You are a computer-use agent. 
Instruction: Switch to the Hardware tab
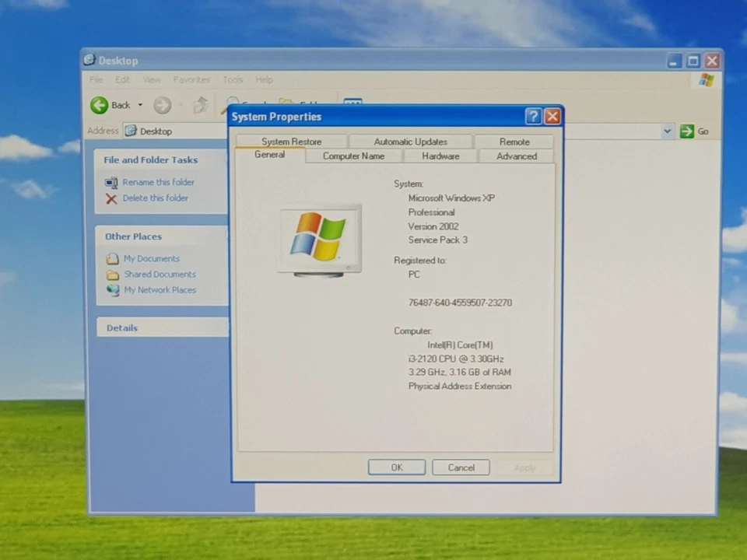pyautogui.click(x=440, y=156)
